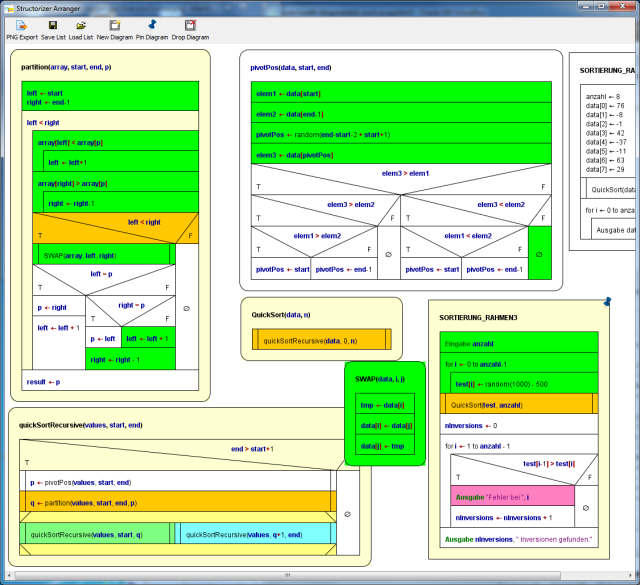The height and width of the screenshot is (585, 640).
Task: Click the PNG Export toolbar icon
Action: click(x=22, y=26)
